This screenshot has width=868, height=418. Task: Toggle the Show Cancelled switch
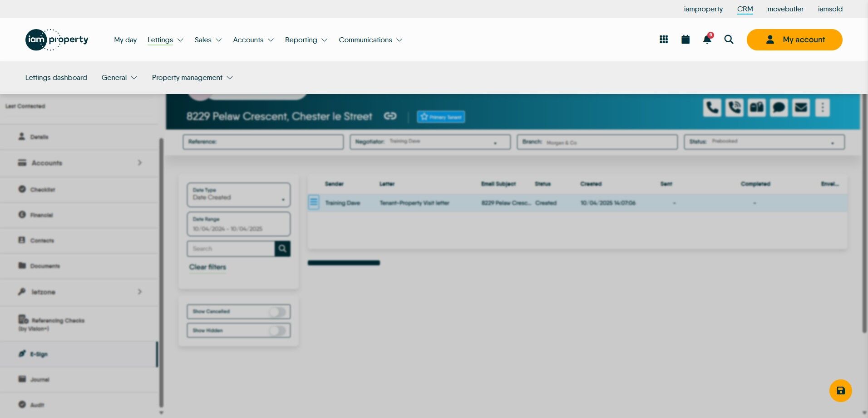click(x=277, y=312)
